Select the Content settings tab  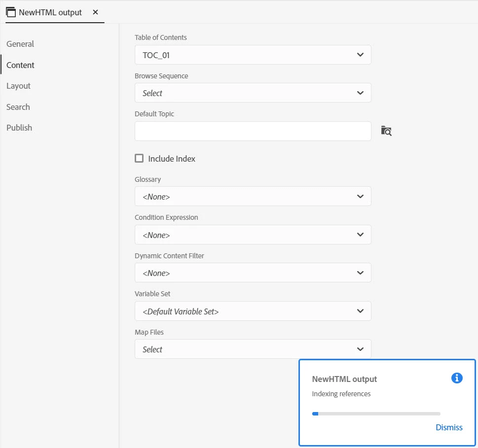tap(20, 65)
